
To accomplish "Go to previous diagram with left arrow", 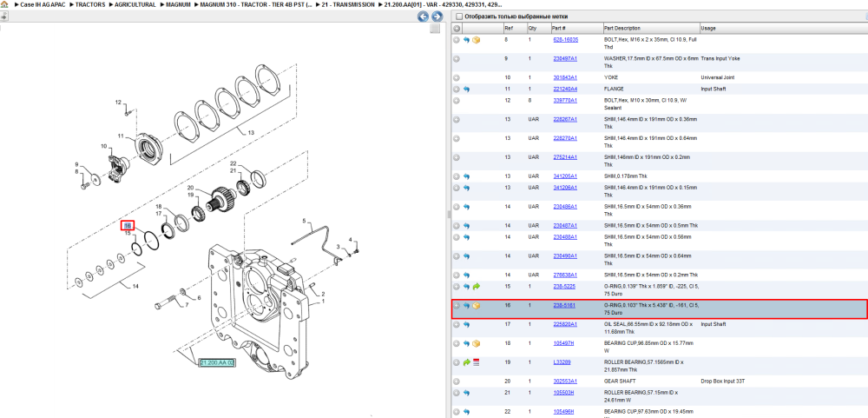I will (423, 17).
